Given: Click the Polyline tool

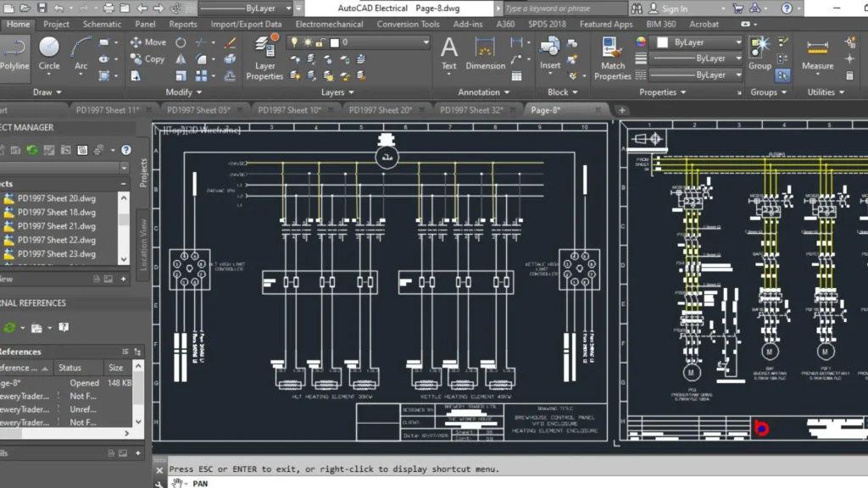Looking at the screenshot, I should [13, 51].
